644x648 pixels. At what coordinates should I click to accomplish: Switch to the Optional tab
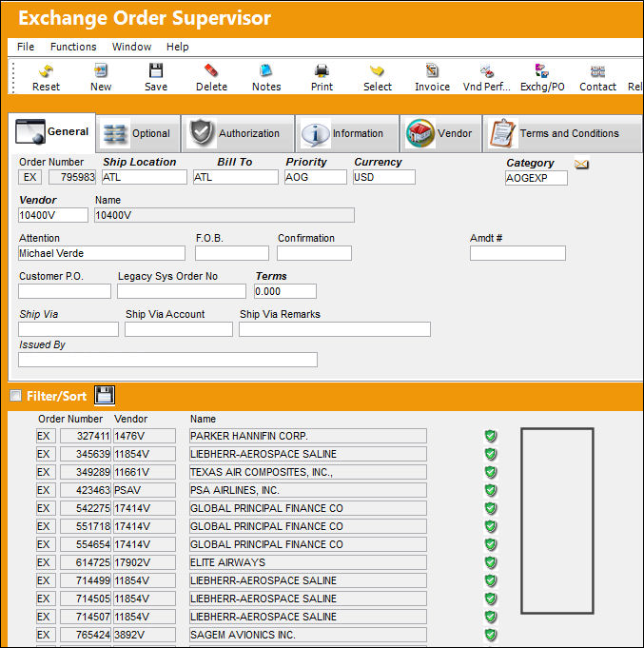pos(139,133)
